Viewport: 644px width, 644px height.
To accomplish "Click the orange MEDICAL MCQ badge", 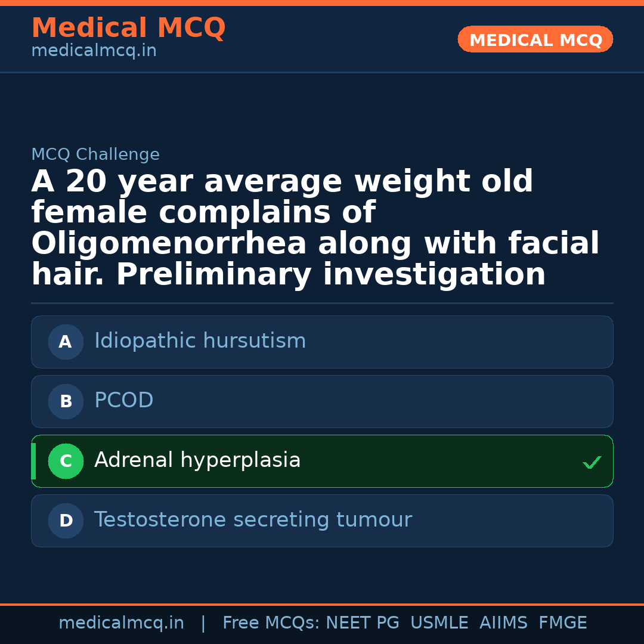I will click(x=535, y=40).
